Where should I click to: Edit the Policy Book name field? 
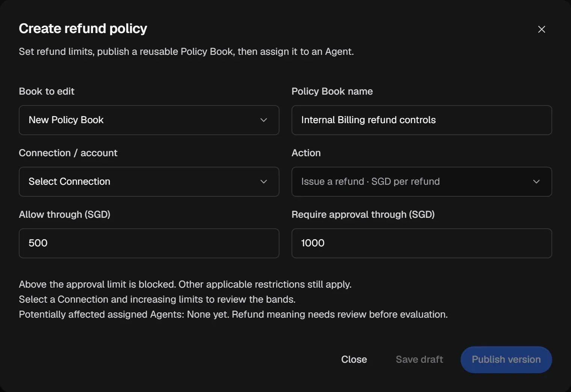(x=421, y=120)
